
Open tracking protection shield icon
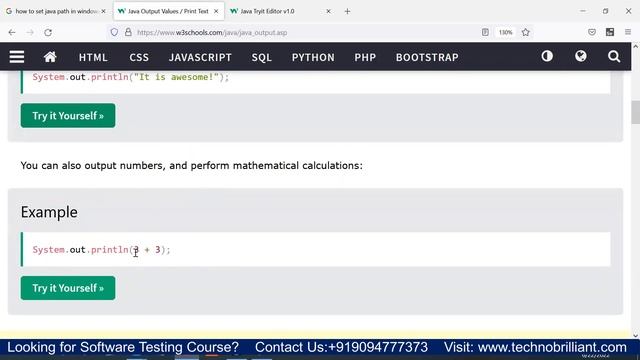click(114, 32)
